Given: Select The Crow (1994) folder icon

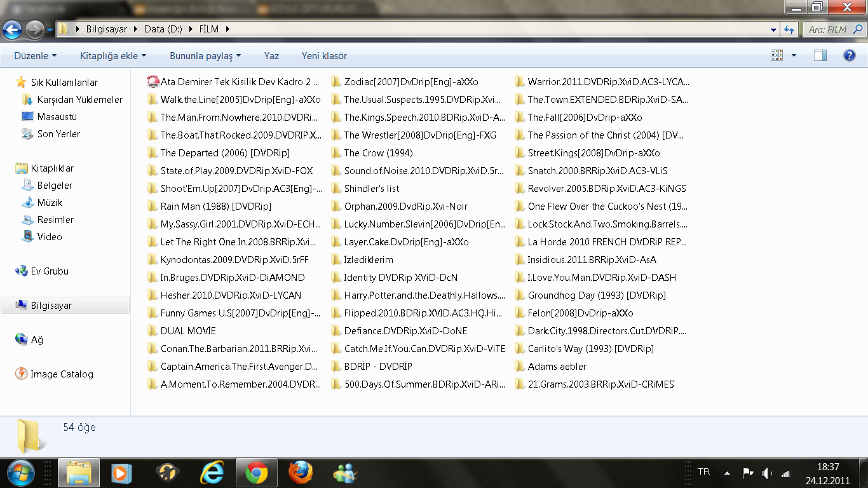Looking at the screenshot, I should (336, 153).
